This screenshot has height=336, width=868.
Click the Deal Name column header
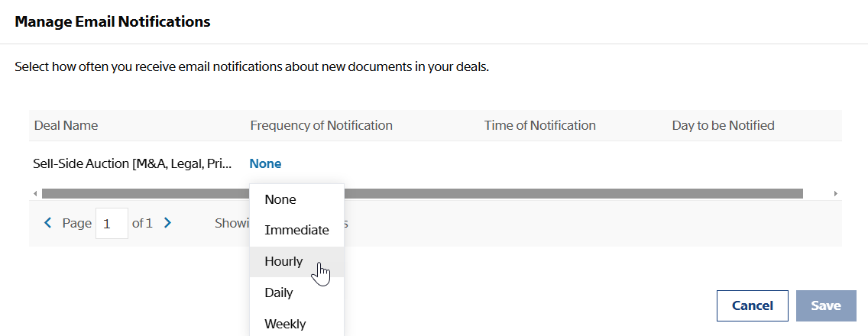(66, 126)
